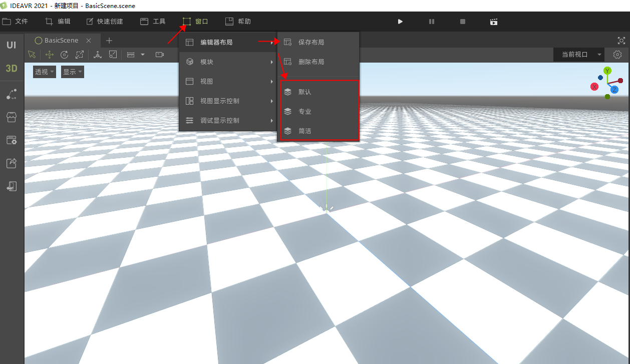Switch to 3D editing mode
Image resolution: width=630 pixels, height=364 pixels.
click(x=11, y=69)
